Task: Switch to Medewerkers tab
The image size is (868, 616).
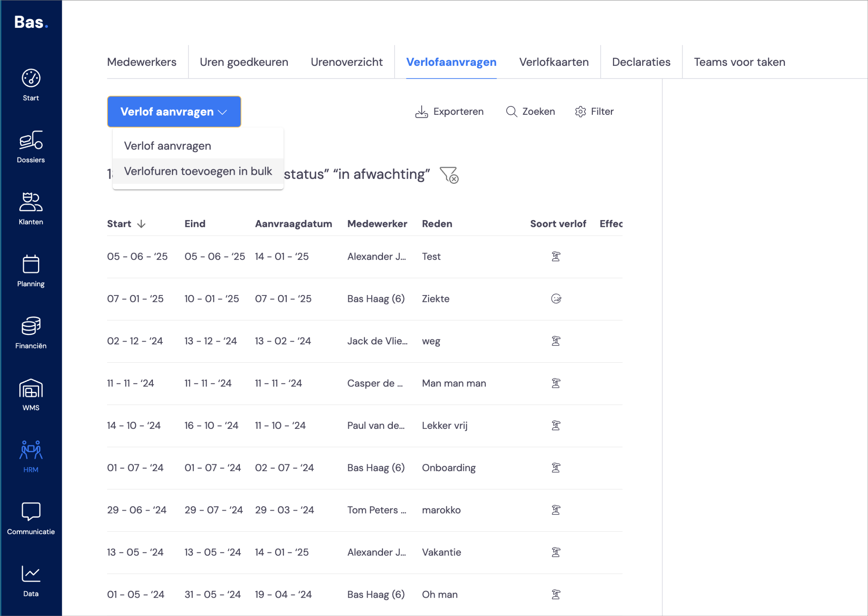Action: click(142, 62)
